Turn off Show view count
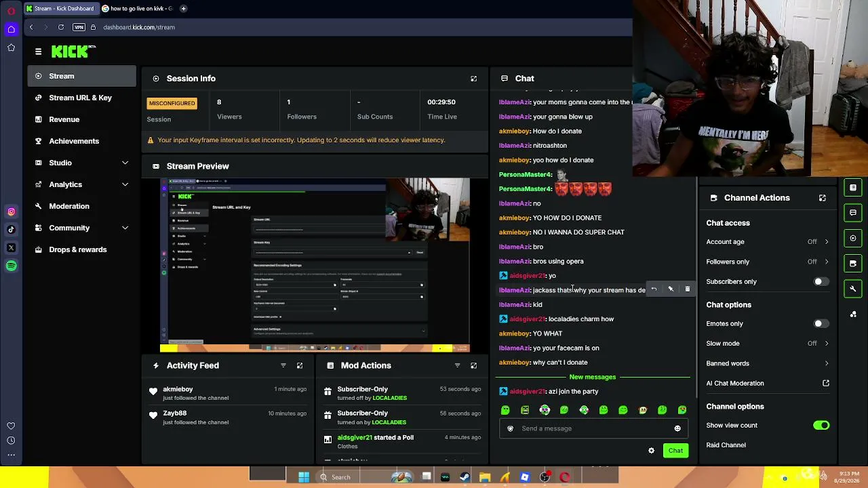The height and width of the screenshot is (488, 868). (x=821, y=425)
